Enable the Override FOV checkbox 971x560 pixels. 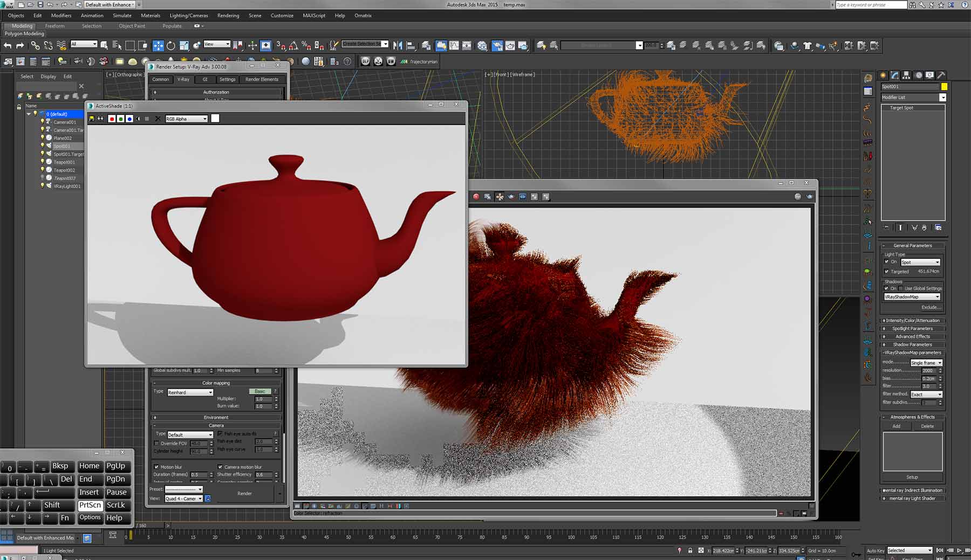pyautogui.click(x=156, y=444)
